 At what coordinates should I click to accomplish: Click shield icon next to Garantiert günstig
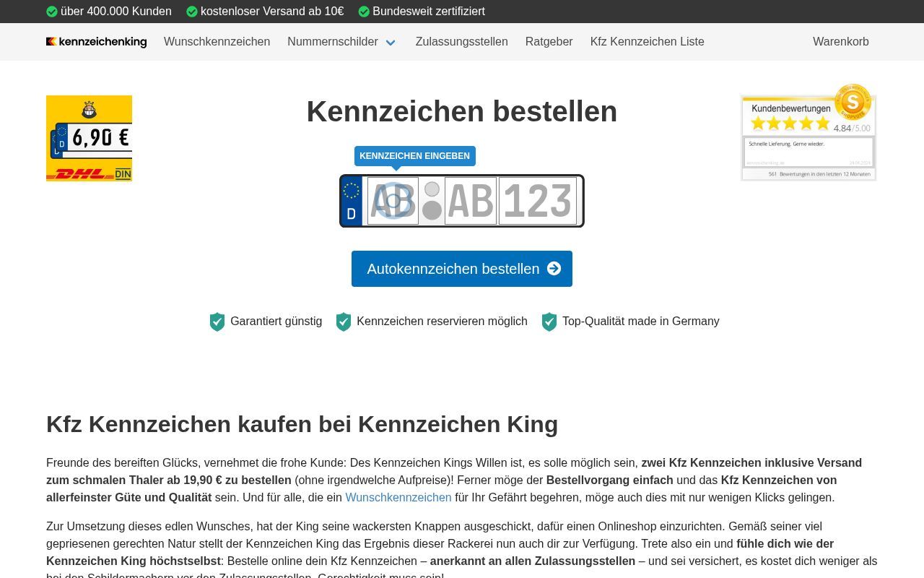[x=217, y=322]
